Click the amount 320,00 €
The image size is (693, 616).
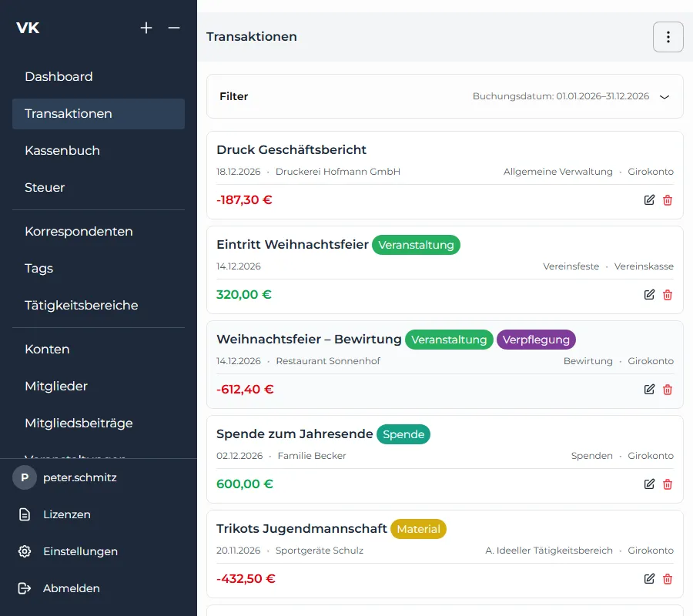pos(243,295)
